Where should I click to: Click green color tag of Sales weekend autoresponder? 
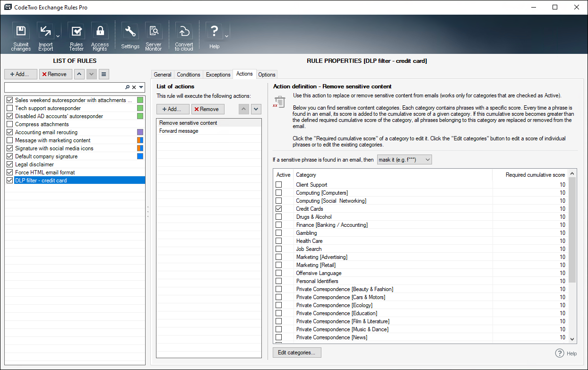[x=140, y=100]
